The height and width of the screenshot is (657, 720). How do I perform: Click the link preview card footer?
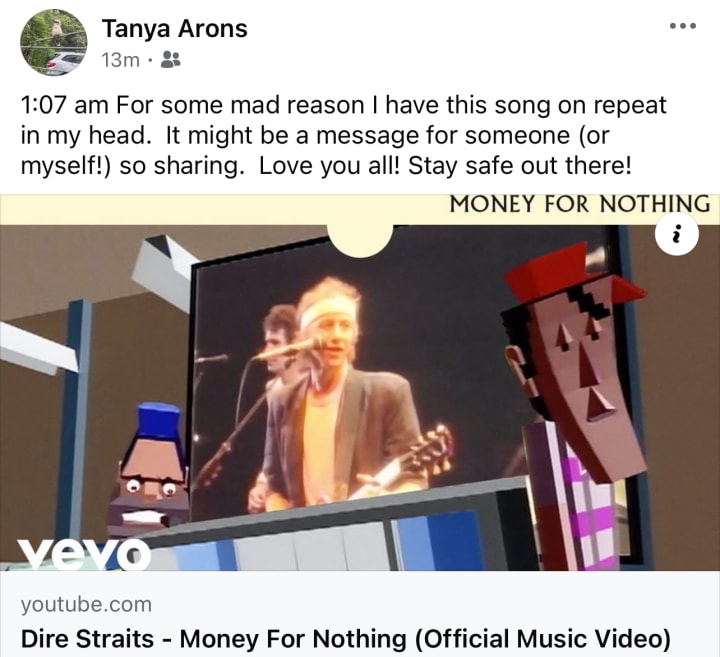[360, 614]
